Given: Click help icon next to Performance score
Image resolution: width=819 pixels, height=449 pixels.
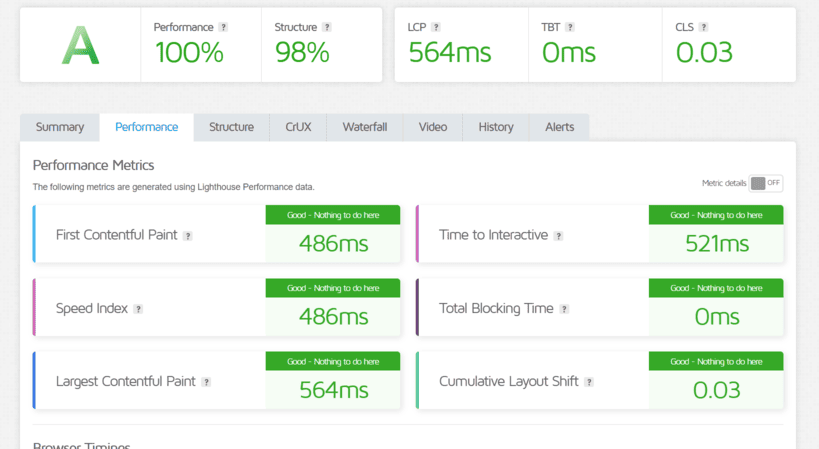Looking at the screenshot, I should pyautogui.click(x=223, y=27).
